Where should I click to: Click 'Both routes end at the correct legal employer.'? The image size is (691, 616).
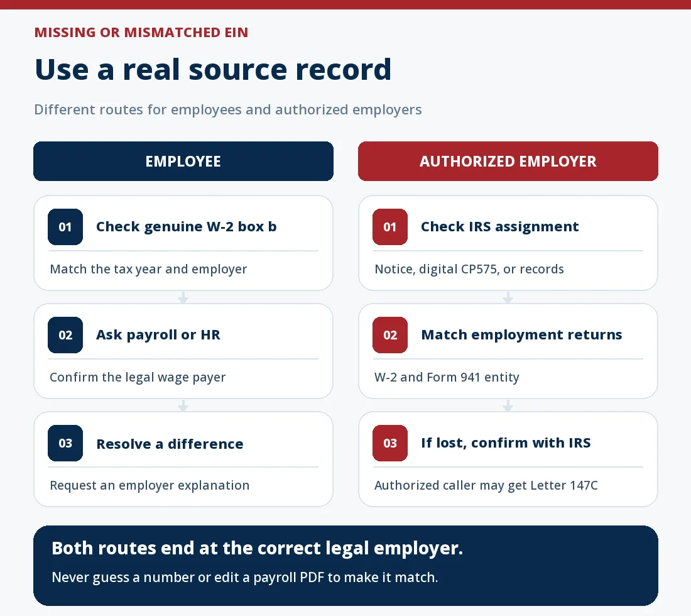click(258, 548)
